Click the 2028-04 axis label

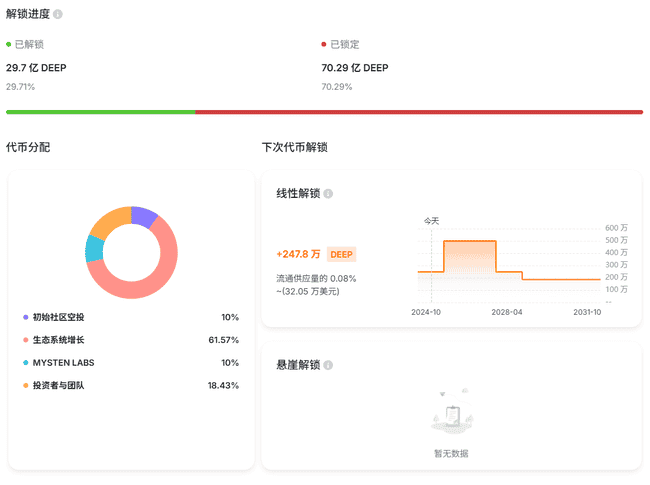[507, 312]
